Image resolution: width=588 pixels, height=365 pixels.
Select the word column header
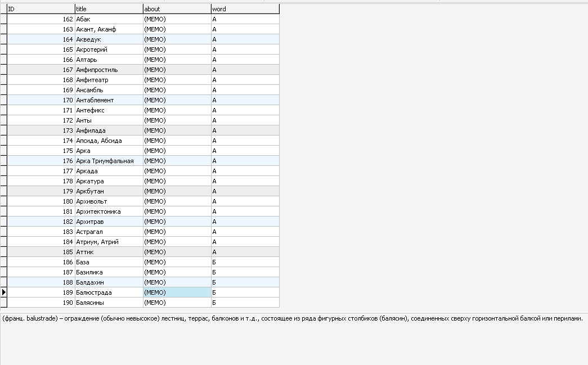coord(245,9)
